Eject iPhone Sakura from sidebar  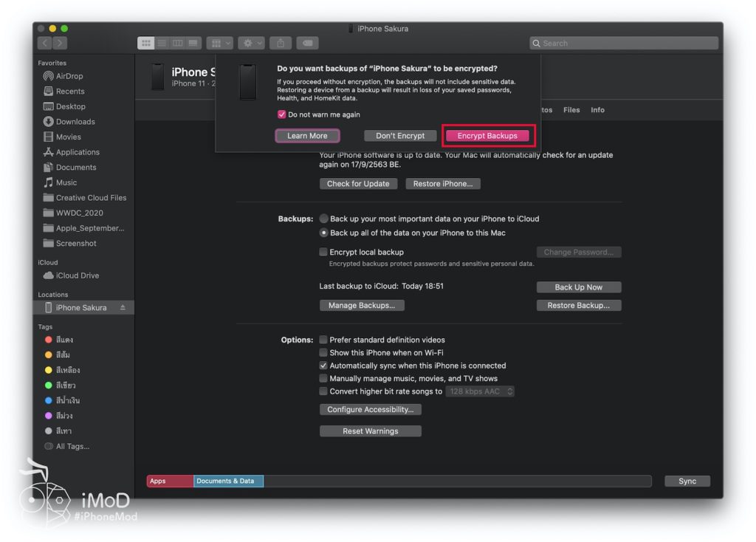[x=123, y=308]
